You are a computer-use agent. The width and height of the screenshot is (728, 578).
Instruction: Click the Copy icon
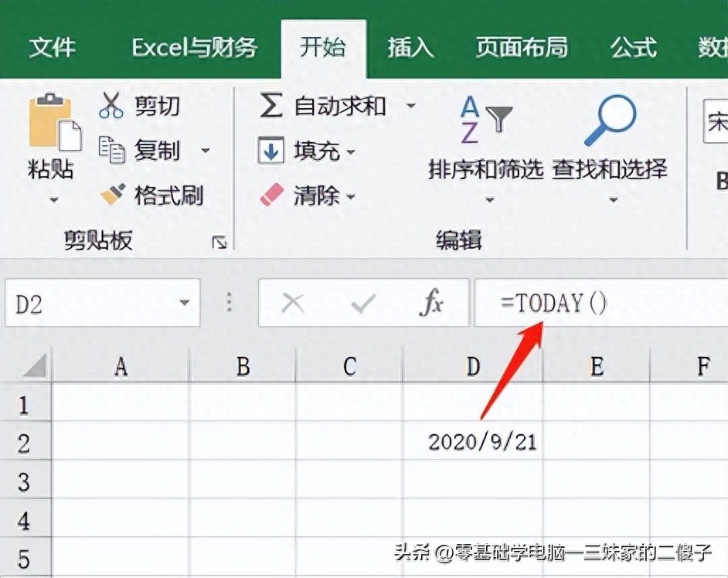click(x=111, y=150)
